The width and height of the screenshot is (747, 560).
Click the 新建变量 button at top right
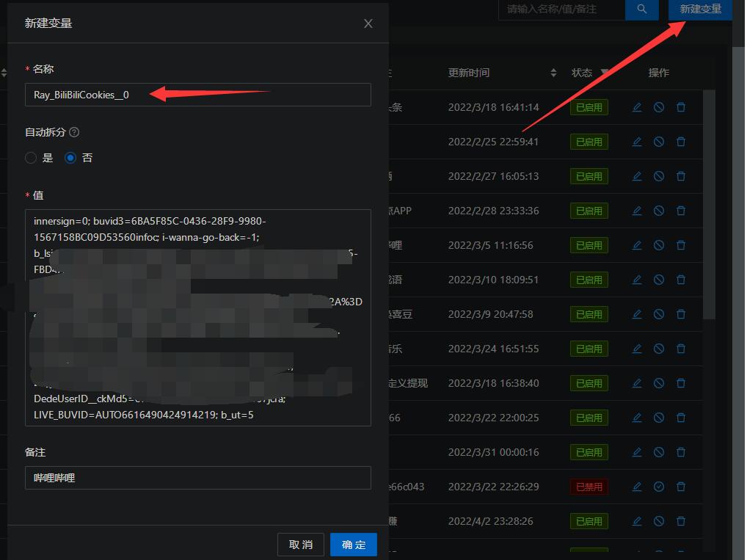[x=700, y=9]
